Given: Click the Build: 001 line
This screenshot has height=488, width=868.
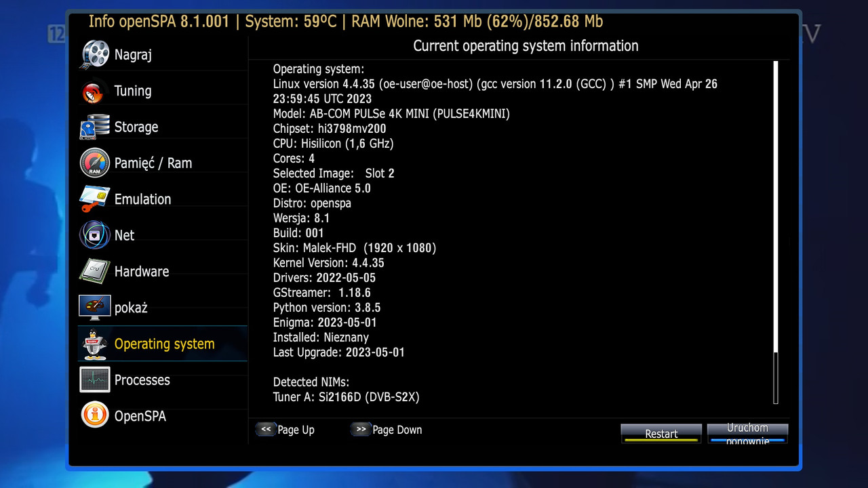Looking at the screenshot, I should [298, 233].
